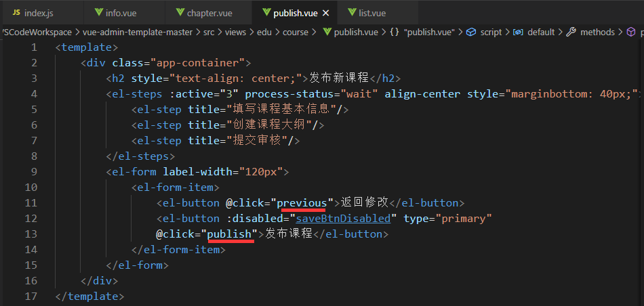
Task: Open the list.vue tab
Action: 377,13
